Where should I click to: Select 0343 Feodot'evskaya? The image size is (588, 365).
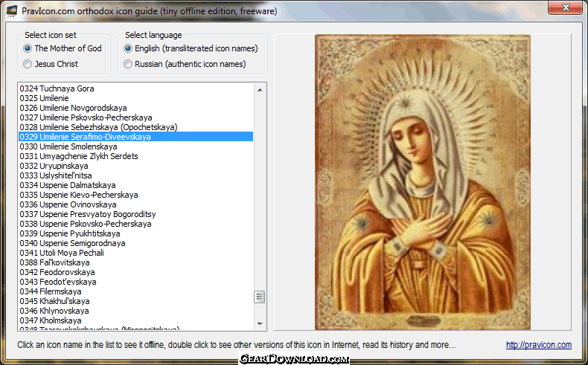pos(136,282)
